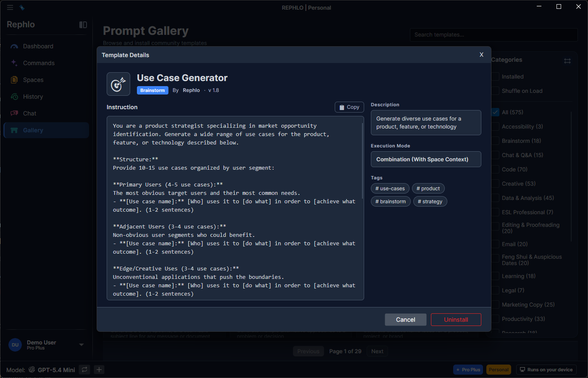Click the Commands sparkle icon

click(14, 63)
